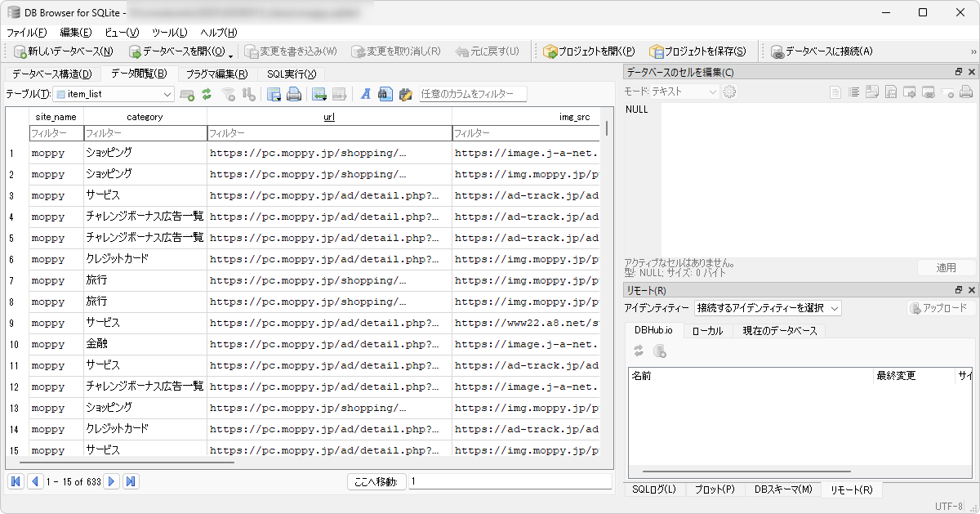This screenshot has height=514, width=980.
Task: Click the Undo button (元に戻す)
Action: (488, 51)
